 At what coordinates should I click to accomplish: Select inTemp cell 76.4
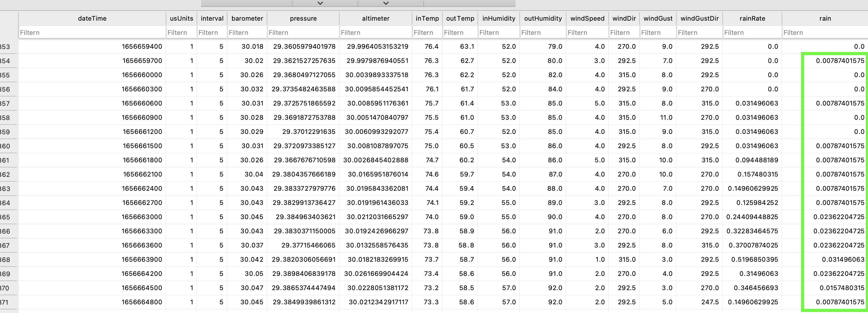427,46
